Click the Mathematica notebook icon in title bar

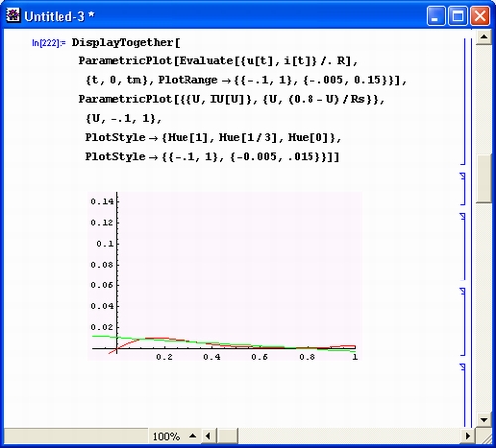tap(13, 16)
